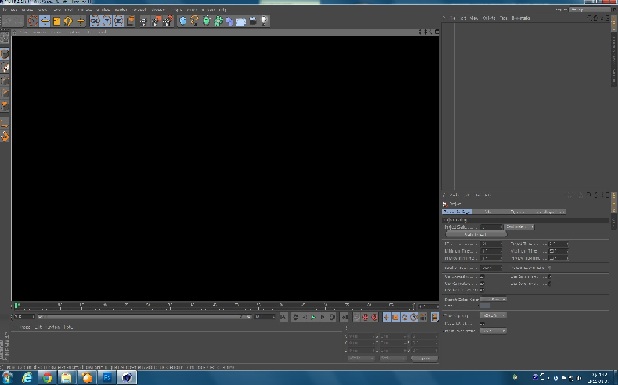Toggle Rotation keyframe recording
Screen dimensions: 618x385
point(405,317)
